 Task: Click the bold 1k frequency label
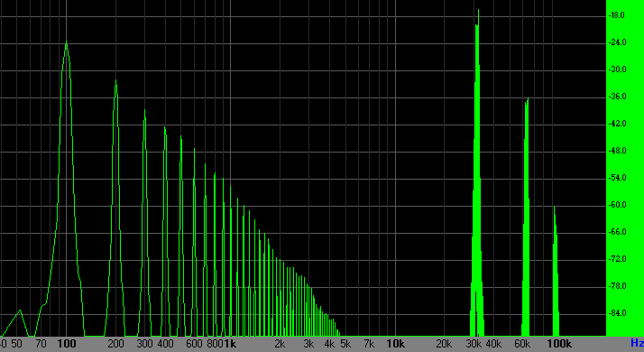coord(230,344)
